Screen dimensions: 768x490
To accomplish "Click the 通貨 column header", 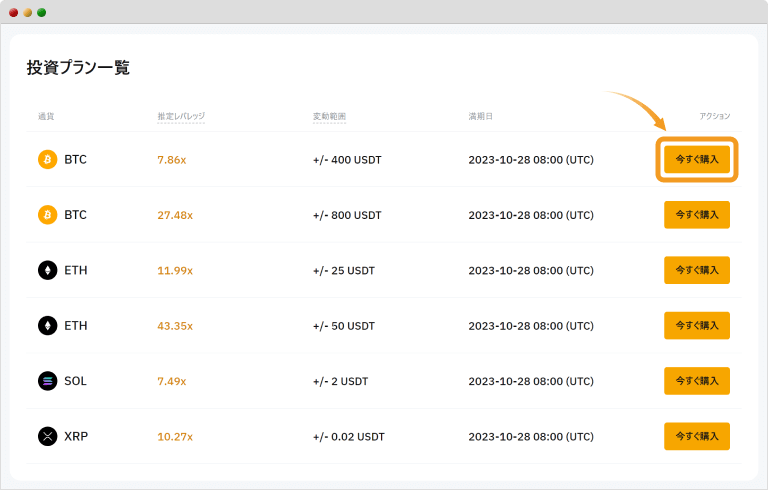I will pos(46,116).
